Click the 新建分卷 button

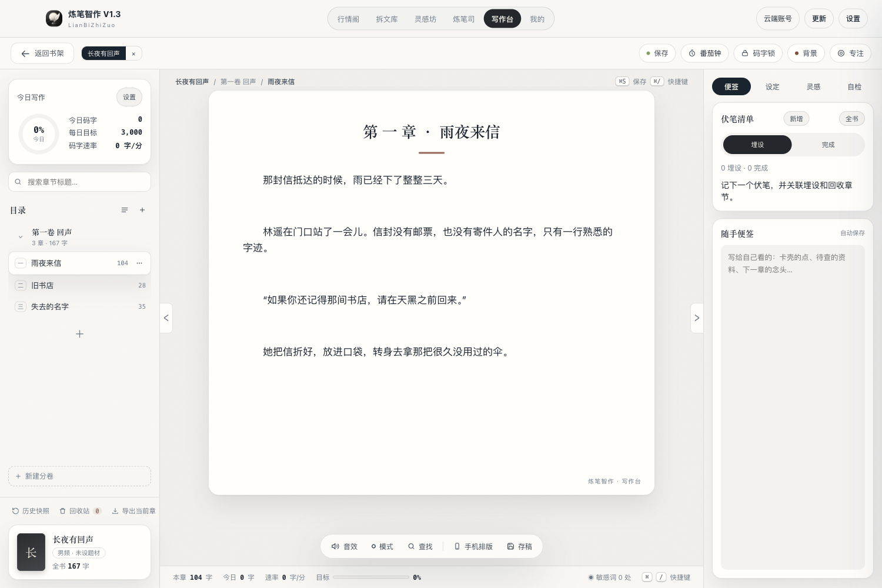[80, 476]
